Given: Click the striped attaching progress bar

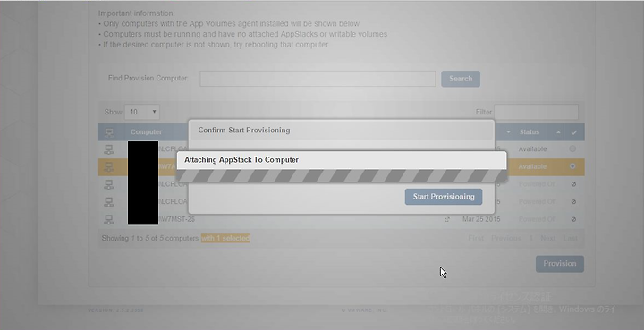Looking at the screenshot, I should click(x=342, y=176).
